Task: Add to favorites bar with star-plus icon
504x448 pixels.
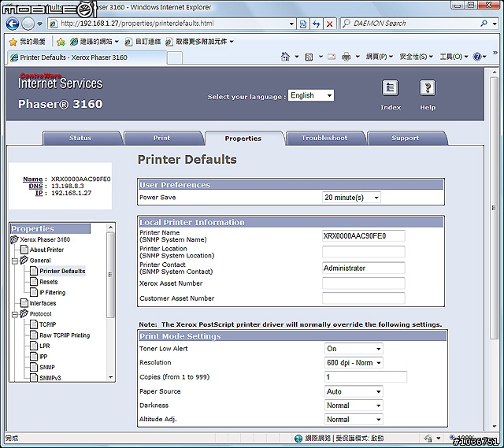Action: 61,42
